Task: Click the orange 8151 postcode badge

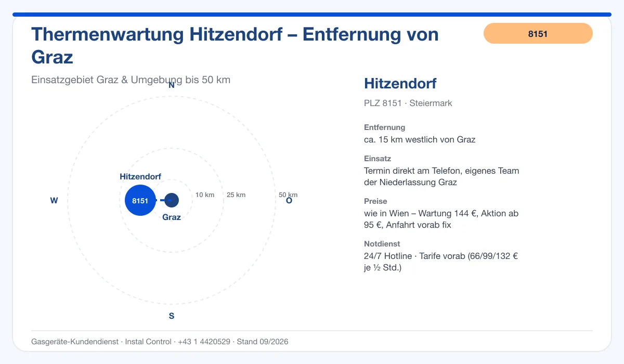Action: [538, 33]
